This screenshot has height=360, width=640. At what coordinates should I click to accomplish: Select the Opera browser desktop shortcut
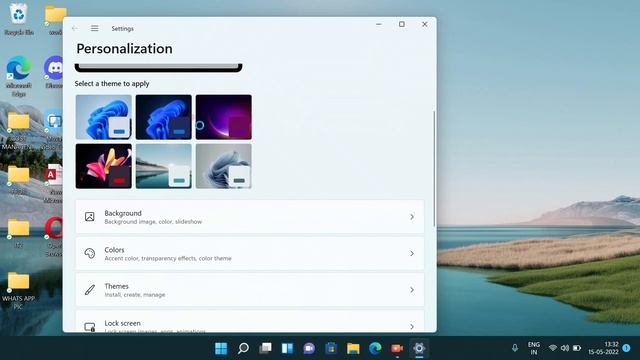[54, 237]
